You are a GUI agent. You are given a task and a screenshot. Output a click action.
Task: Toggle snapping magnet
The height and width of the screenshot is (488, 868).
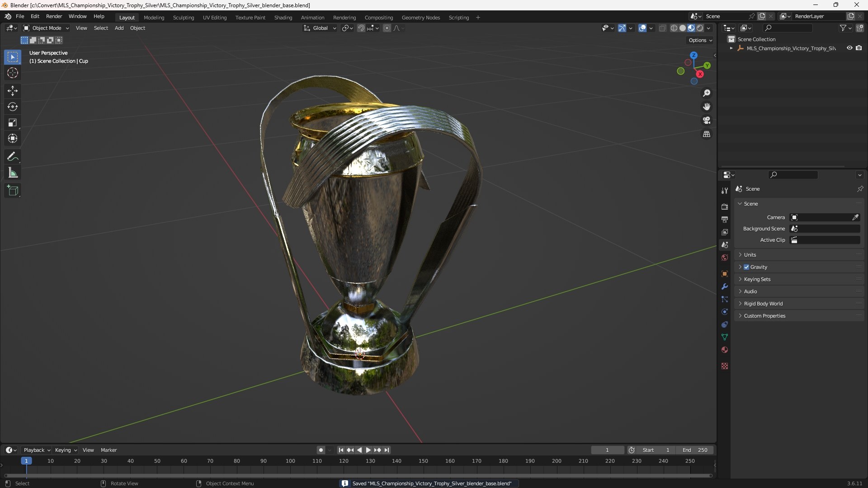(x=361, y=28)
